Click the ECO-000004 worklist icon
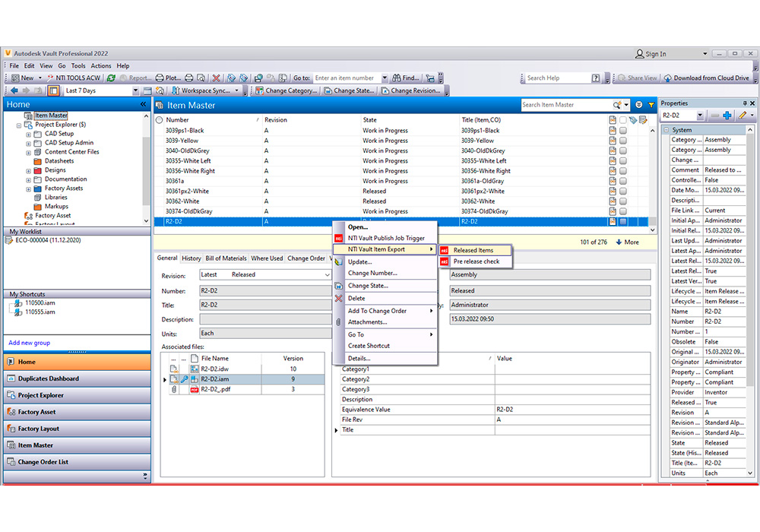 [x=8, y=240]
